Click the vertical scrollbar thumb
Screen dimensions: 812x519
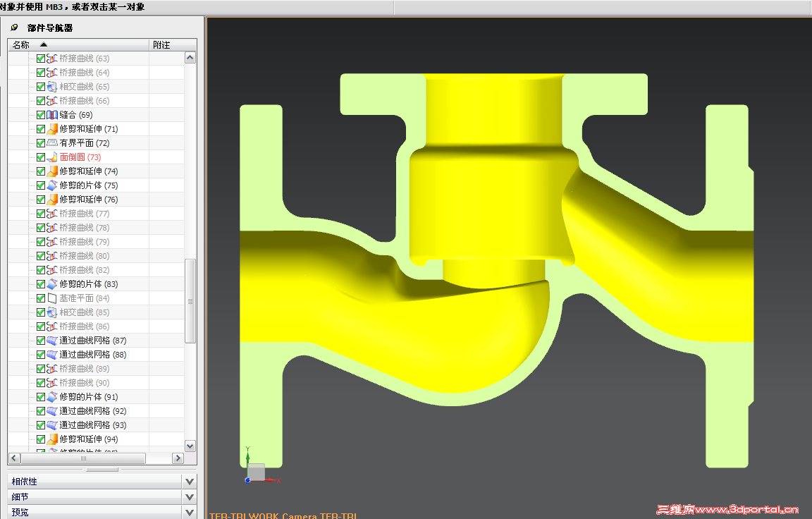(x=190, y=301)
